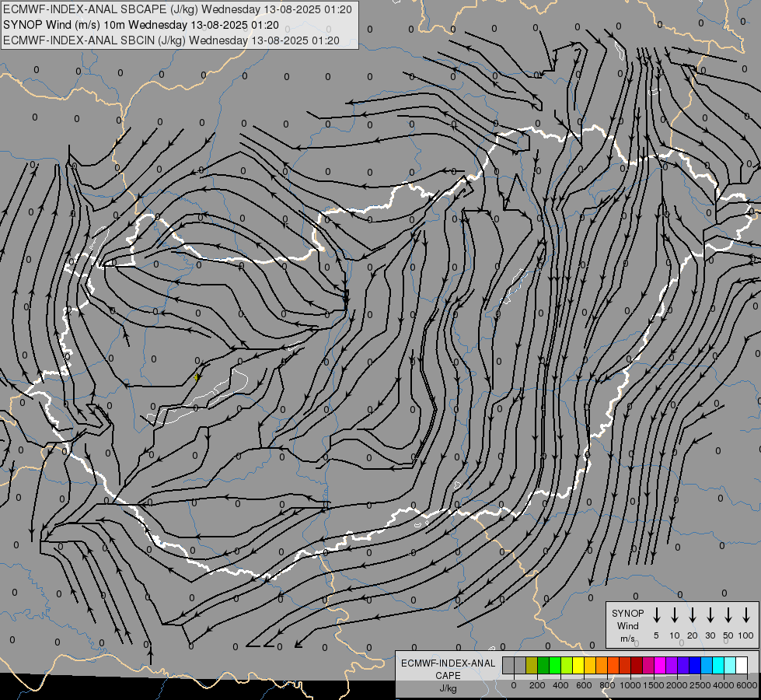
Task: Select the white 6000 CAPE swatch
Action: pyautogui.click(x=742, y=665)
